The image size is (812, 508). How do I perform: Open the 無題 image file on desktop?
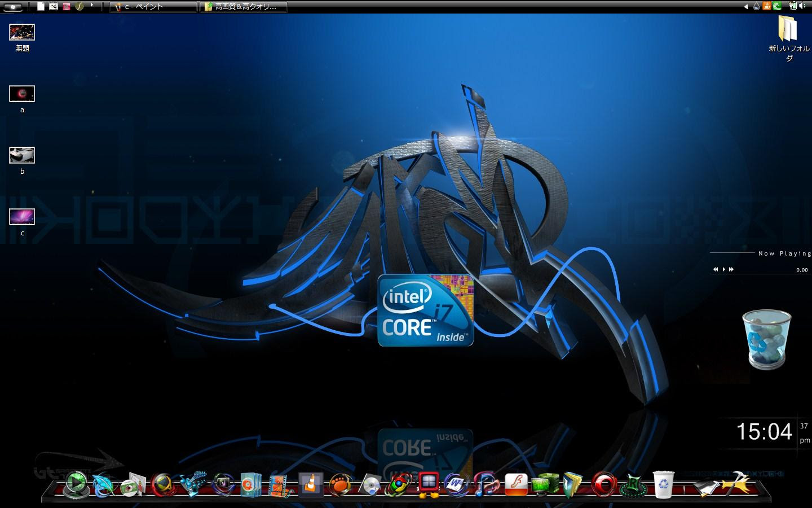[x=22, y=38]
